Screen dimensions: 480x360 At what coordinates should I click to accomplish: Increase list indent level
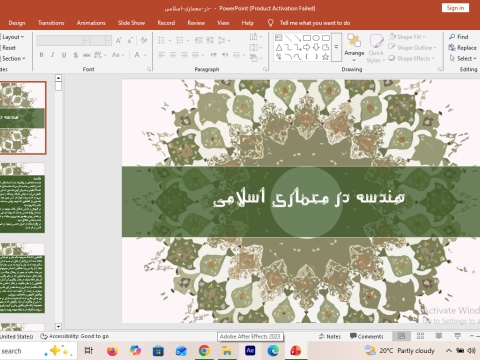(210, 40)
